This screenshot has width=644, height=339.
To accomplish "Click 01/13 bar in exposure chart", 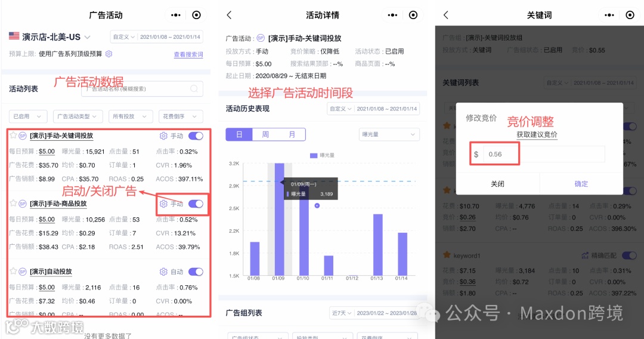I will 378,245.
